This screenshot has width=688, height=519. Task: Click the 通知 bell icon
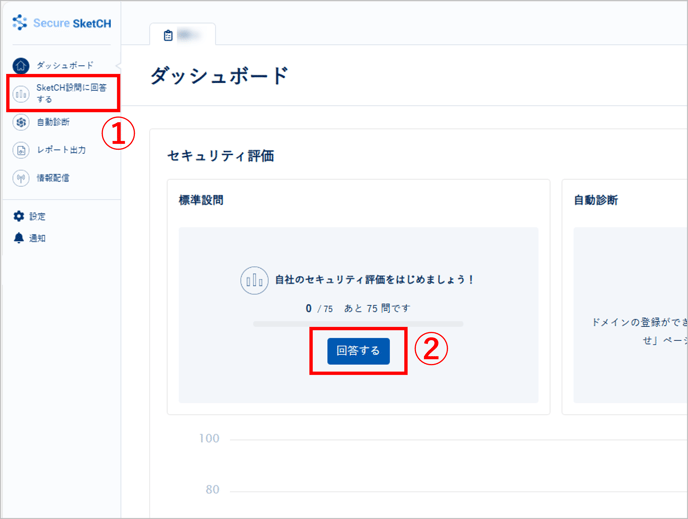click(19, 238)
